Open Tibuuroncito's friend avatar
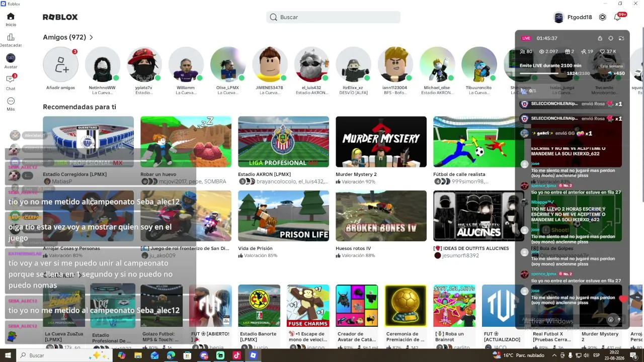The height and width of the screenshot is (362, 644). (478, 64)
